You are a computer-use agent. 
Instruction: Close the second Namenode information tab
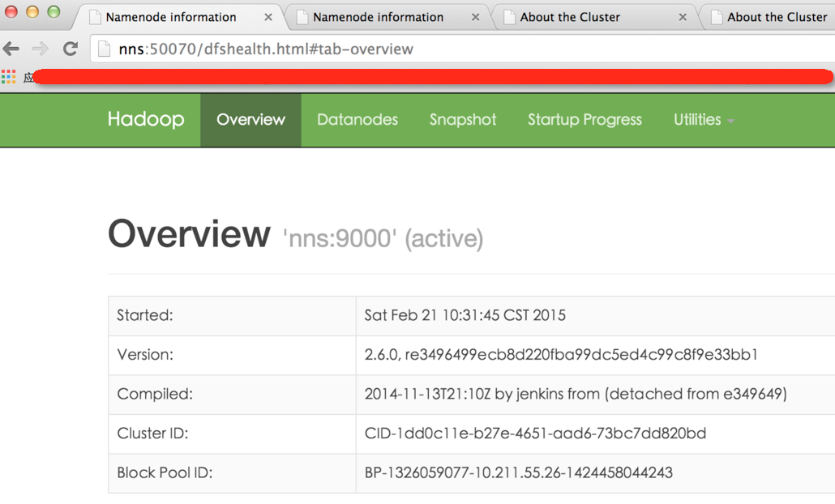point(476,17)
